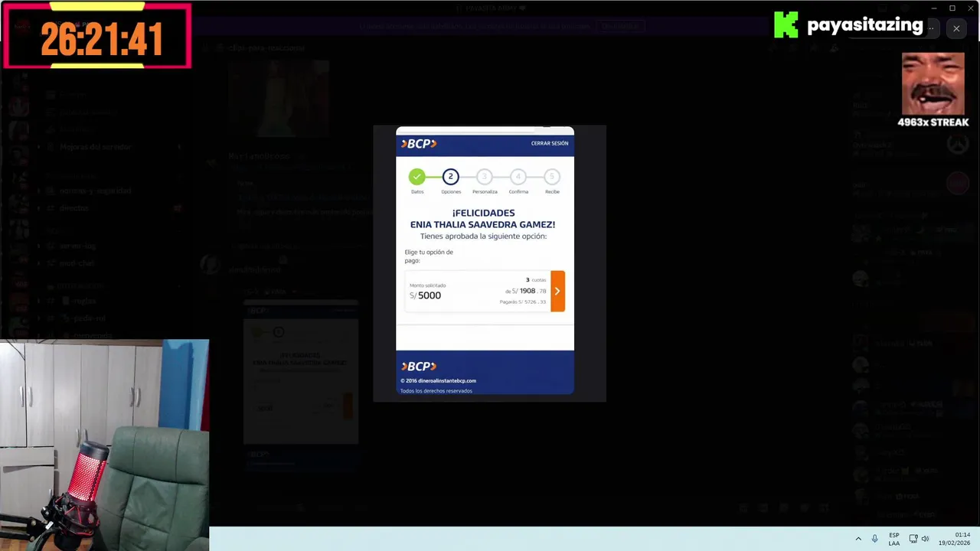Click the BCP logo in the footer
The image size is (980, 551).
(419, 367)
